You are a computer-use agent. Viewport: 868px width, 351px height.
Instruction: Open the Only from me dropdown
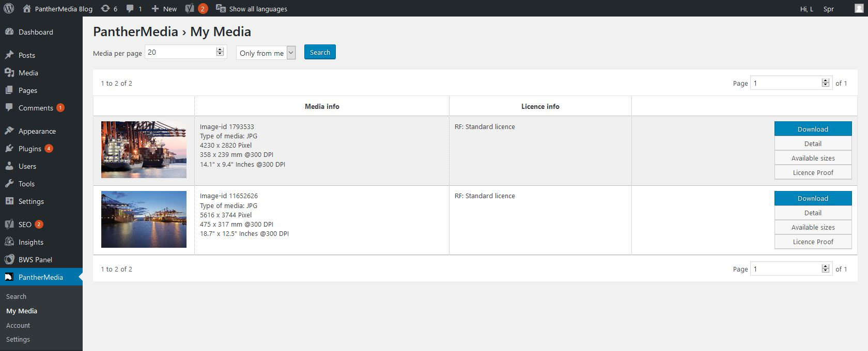pyautogui.click(x=266, y=53)
